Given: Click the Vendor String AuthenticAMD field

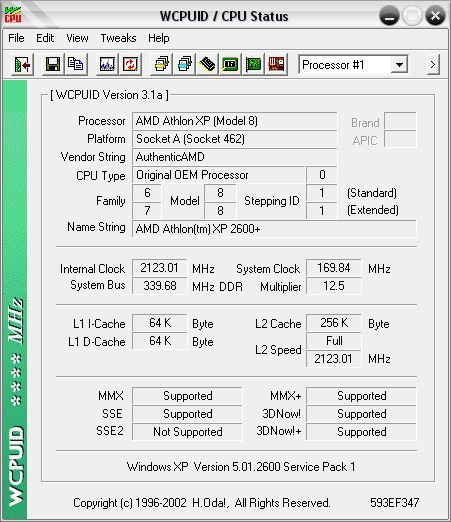Looking at the screenshot, I should click(234, 157).
